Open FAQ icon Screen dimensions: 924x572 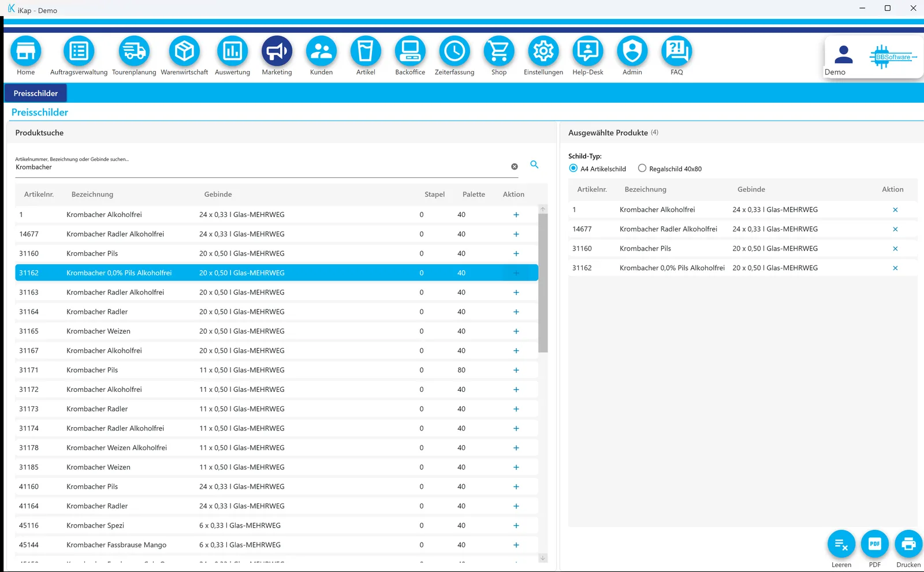[677, 51]
